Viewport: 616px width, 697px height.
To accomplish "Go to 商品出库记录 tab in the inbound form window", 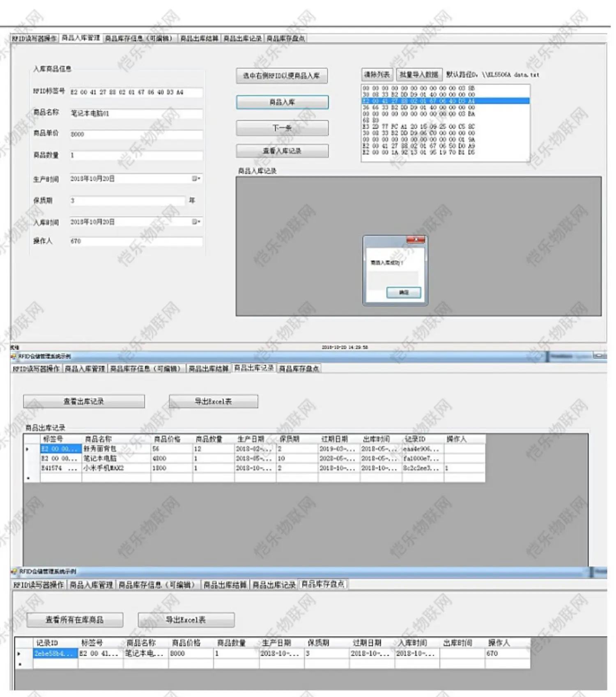I will coord(243,39).
